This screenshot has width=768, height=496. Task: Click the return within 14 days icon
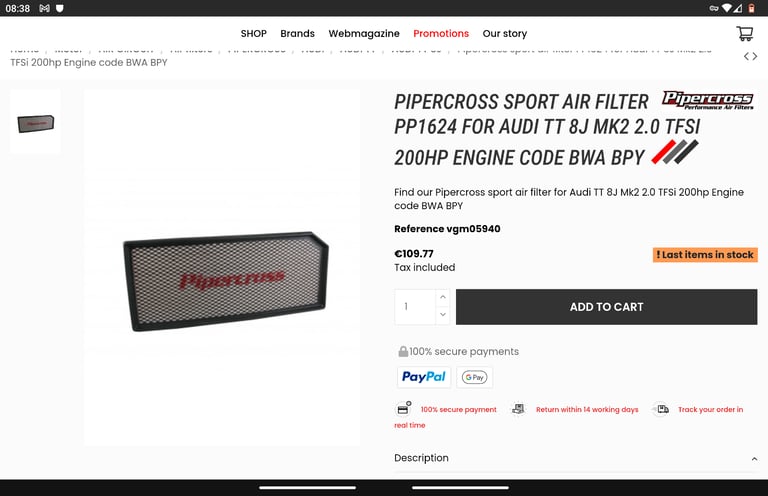[518, 409]
